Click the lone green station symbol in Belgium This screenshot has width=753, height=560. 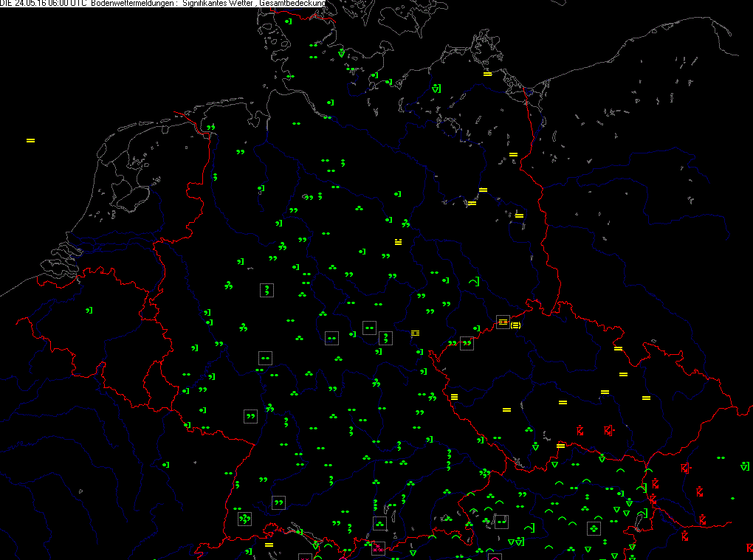89,311
